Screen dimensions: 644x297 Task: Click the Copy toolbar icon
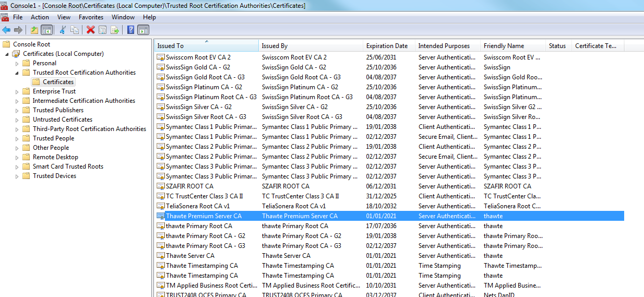tap(75, 30)
